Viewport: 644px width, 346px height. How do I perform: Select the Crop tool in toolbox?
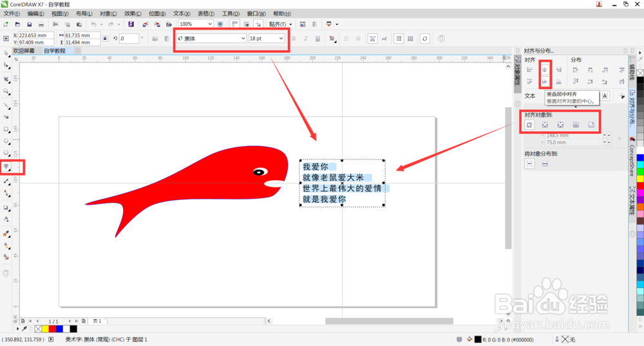(x=6, y=78)
